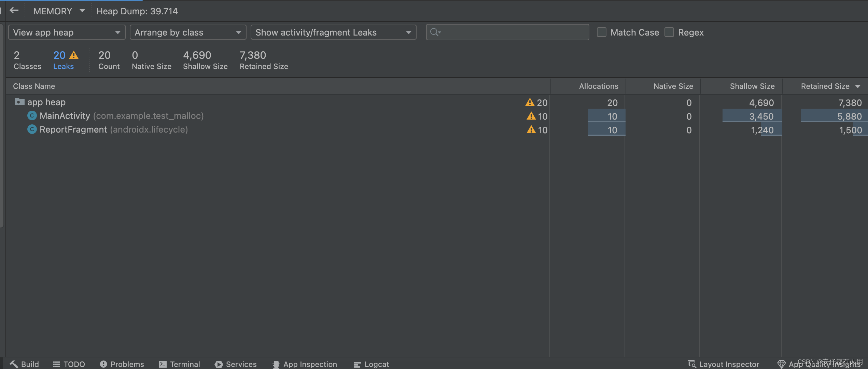Select the Logcat tab at bottom
This screenshot has width=868, height=369.
(x=376, y=364)
